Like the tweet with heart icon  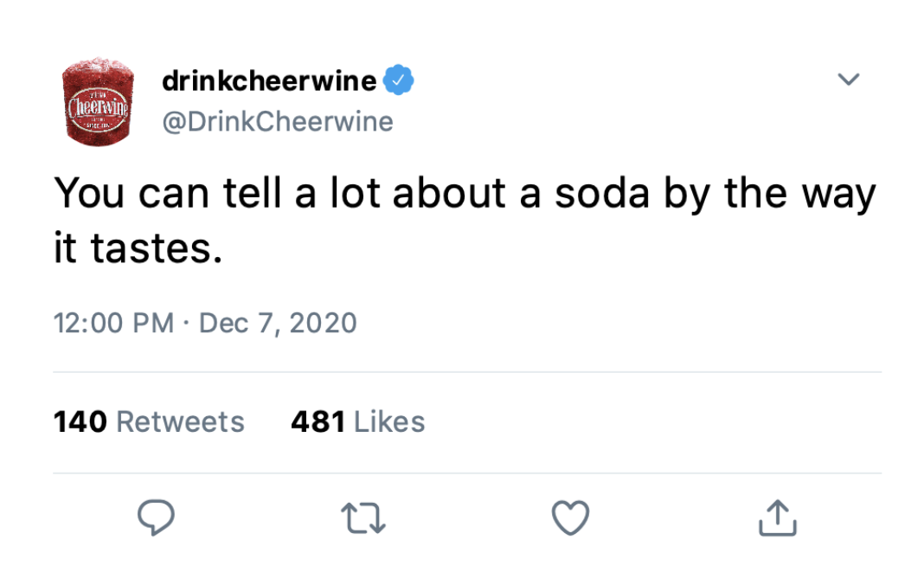tap(570, 517)
